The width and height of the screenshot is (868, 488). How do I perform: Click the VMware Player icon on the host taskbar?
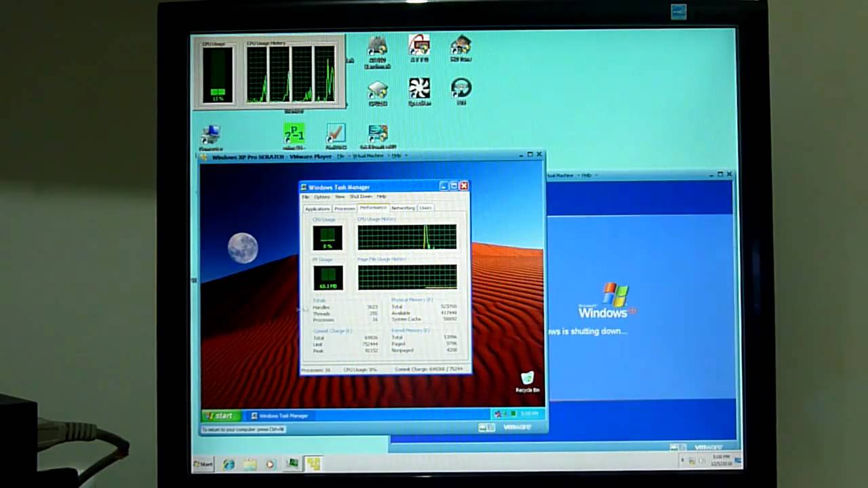click(x=313, y=464)
